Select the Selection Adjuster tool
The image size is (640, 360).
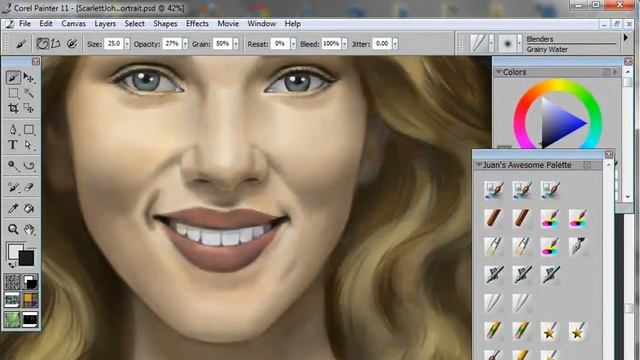29,108
